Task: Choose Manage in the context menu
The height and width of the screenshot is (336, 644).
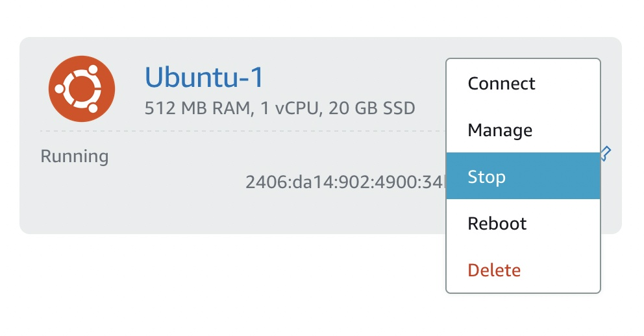Action: [500, 130]
